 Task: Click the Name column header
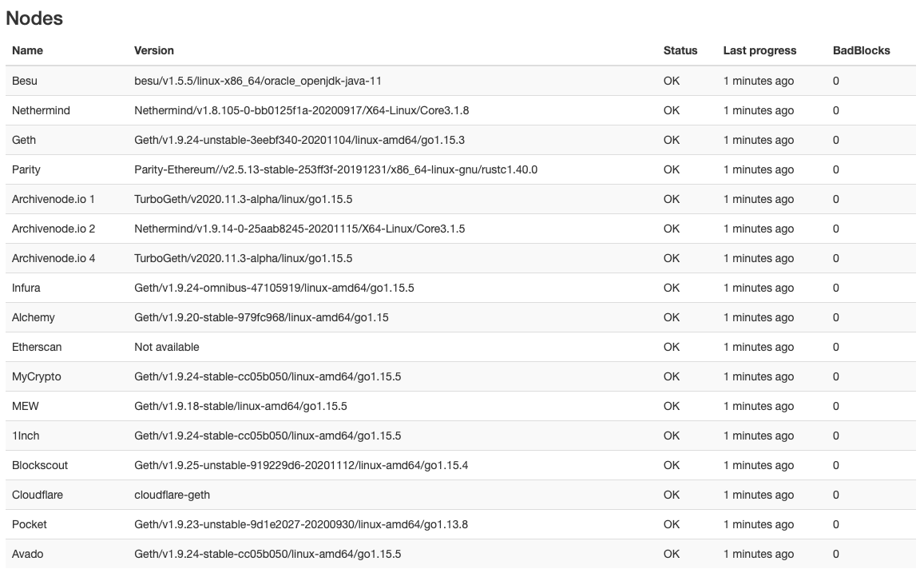click(x=27, y=50)
